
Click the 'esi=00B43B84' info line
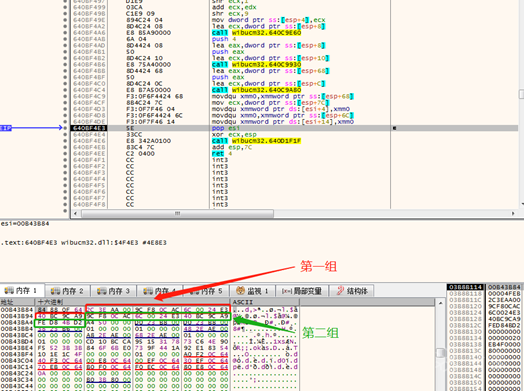click(x=25, y=224)
